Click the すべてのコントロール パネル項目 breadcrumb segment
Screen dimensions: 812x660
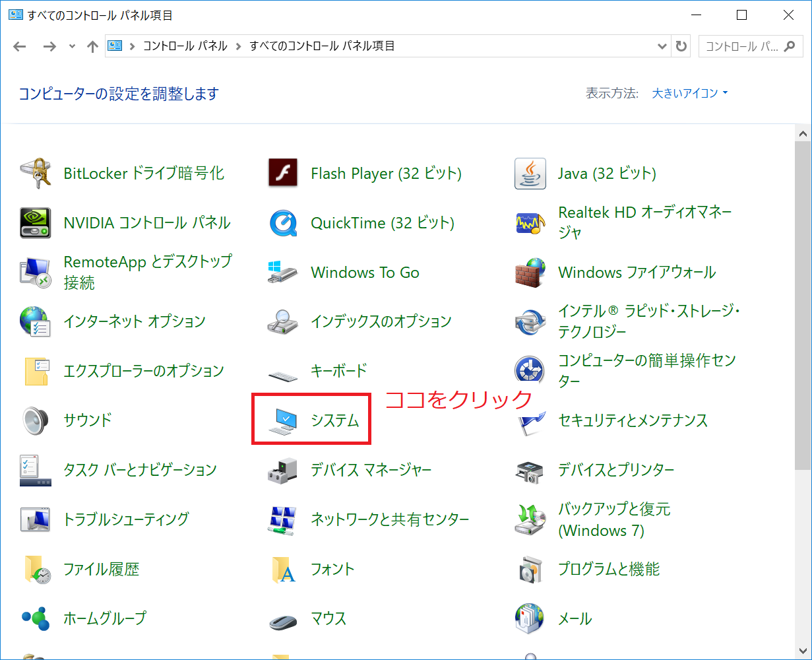[322, 46]
